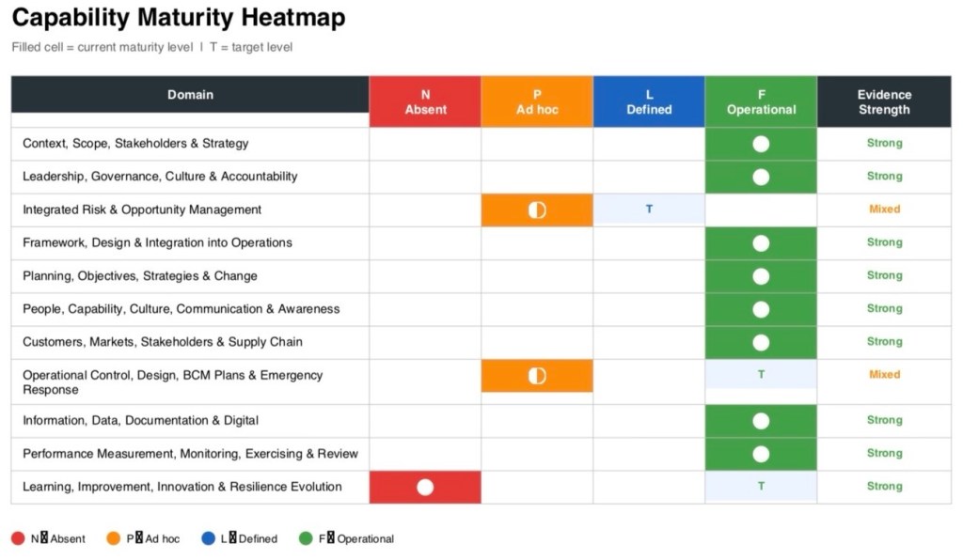Screen dimensions: 963x560
Task: Click the green Operational legend dot
Action: 306,538
